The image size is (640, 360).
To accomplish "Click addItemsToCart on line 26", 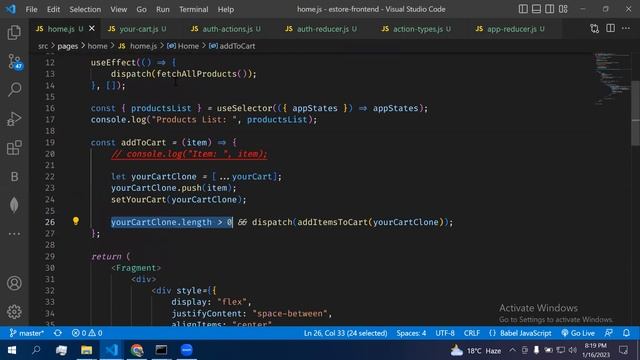I will tap(332, 222).
